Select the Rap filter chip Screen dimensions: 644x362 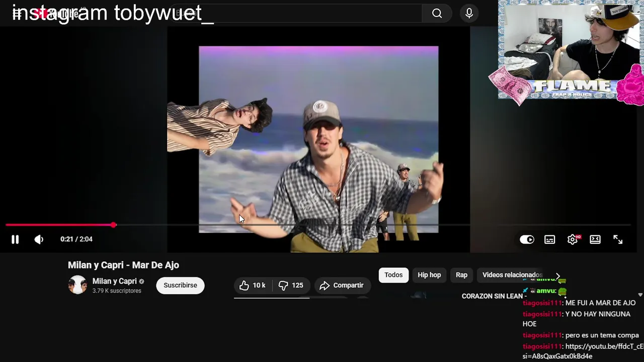pos(461,275)
